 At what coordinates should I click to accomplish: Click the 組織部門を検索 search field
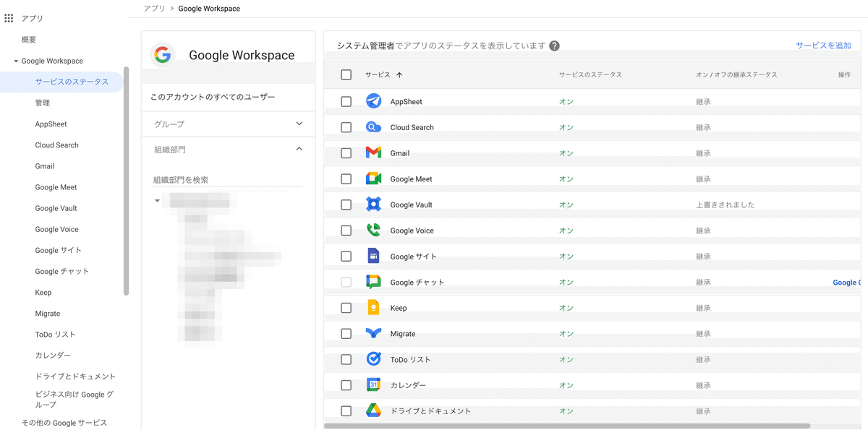[x=227, y=180]
